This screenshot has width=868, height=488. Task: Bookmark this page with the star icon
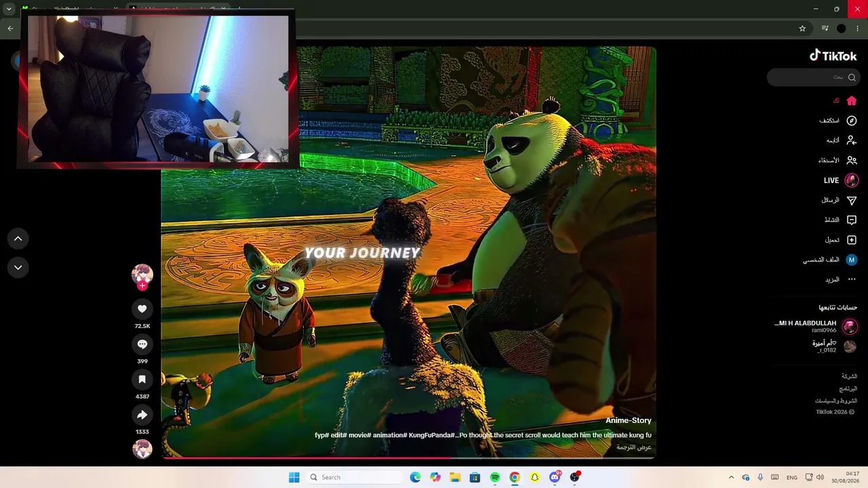[x=802, y=28]
